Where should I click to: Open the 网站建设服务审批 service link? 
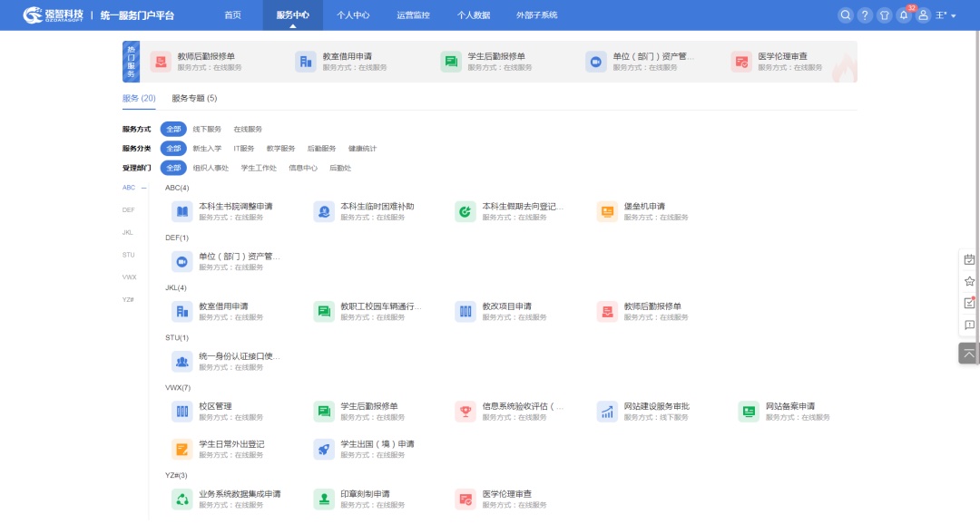656,406
